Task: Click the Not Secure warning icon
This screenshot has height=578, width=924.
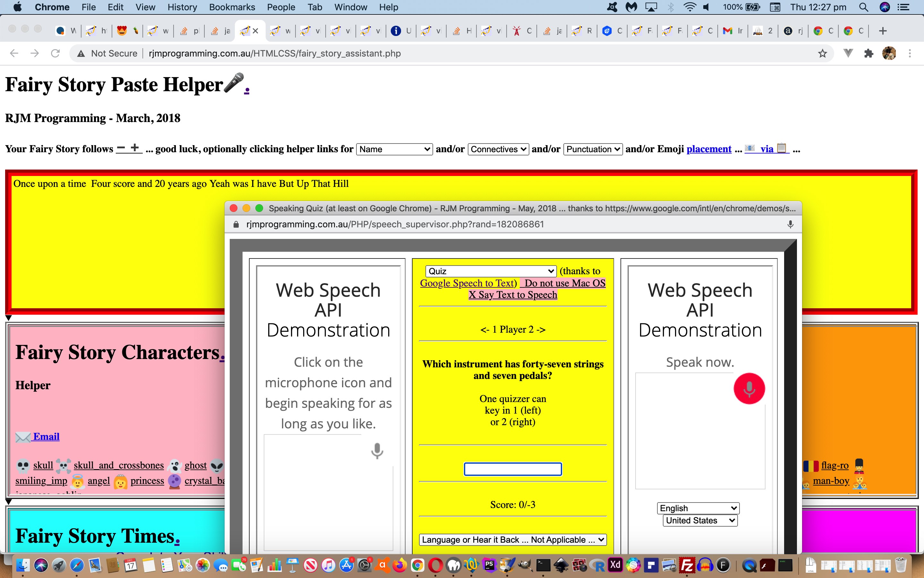Action: [81, 54]
